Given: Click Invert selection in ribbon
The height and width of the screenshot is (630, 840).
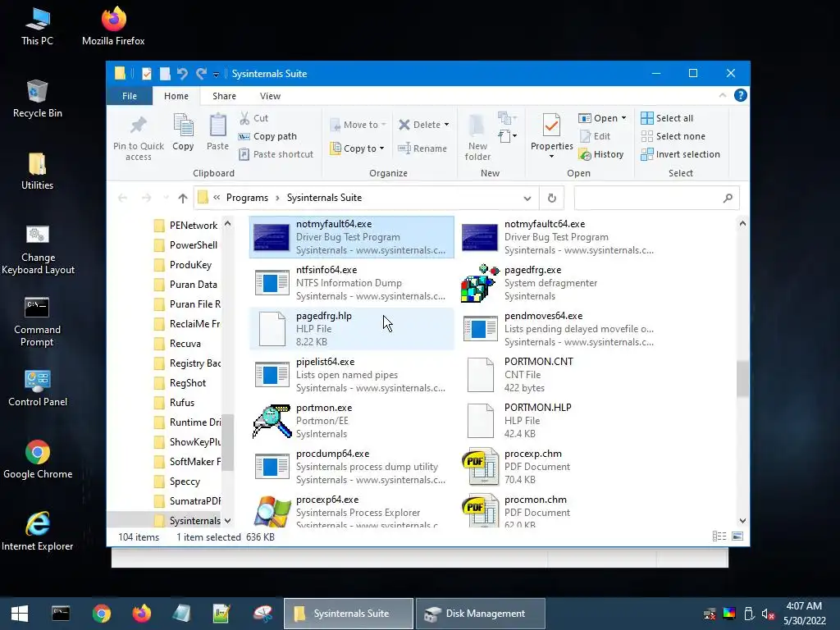Looking at the screenshot, I should click(680, 154).
